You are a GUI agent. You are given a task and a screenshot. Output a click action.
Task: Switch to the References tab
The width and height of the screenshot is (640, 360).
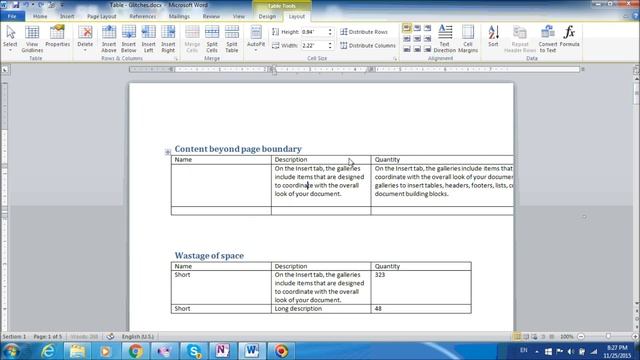coord(142,16)
